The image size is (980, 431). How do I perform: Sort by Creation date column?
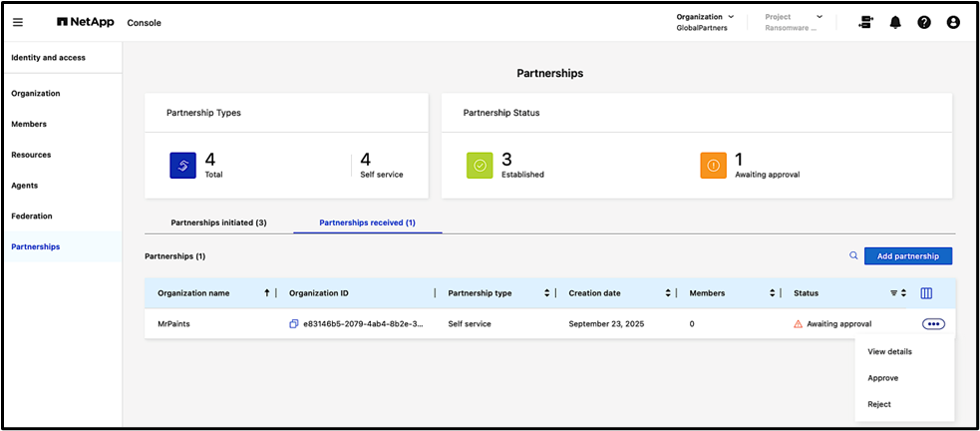tap(667, 293)
